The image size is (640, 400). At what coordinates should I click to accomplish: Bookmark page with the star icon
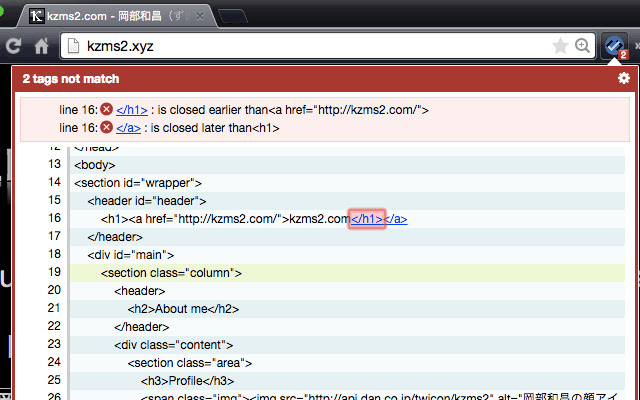pos(560,46)
